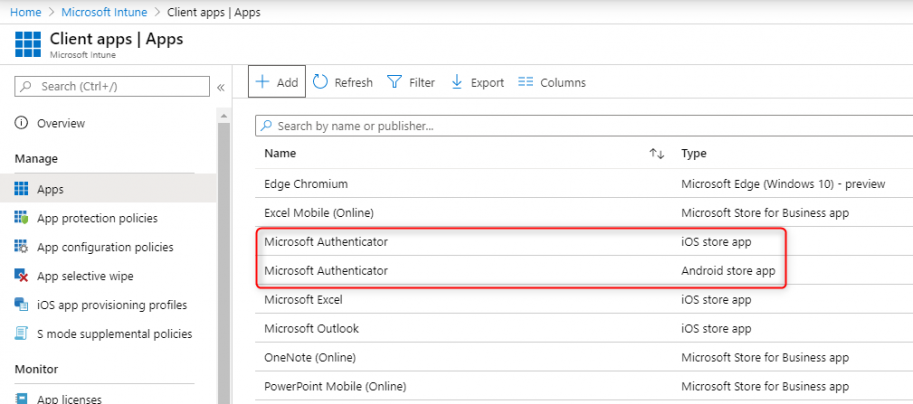Screen dimensions: 913x404
Task: Click the Type column header
Action: 693,154
